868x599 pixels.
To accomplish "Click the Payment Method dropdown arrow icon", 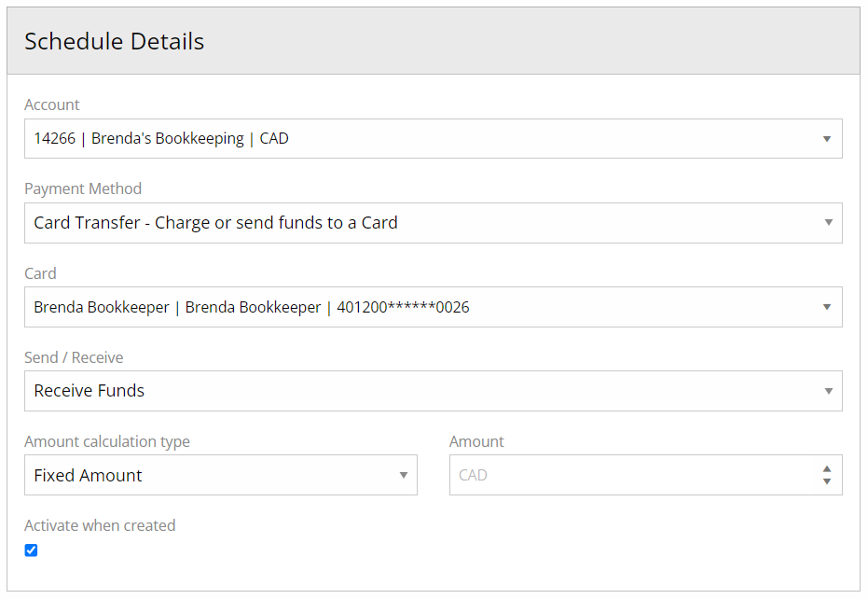I will [x=828, y=223].
